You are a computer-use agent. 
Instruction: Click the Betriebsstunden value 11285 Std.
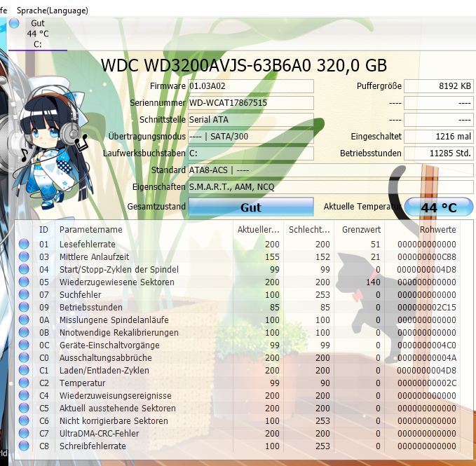pyautogui.click(x=439, y=153)
